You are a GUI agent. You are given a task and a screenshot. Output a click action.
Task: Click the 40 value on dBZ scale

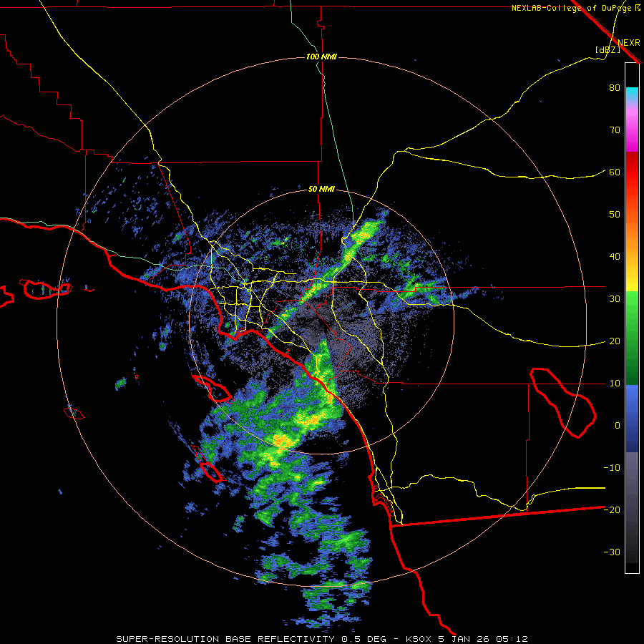point(615,257)
